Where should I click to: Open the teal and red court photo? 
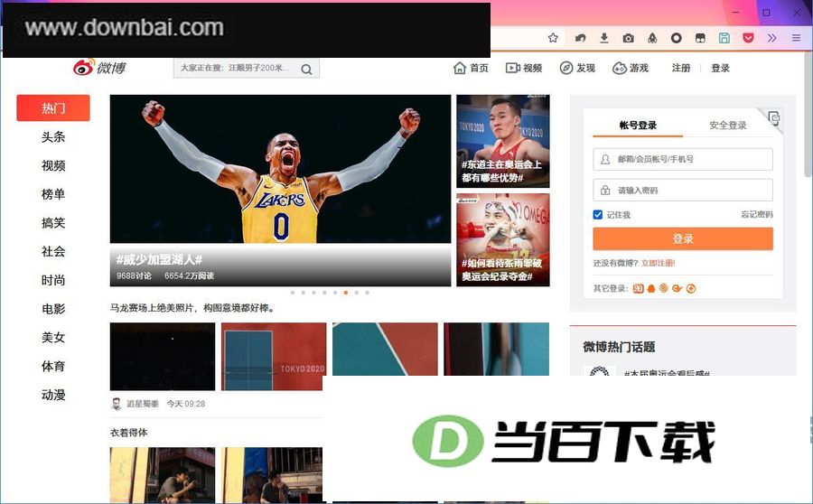385,350
